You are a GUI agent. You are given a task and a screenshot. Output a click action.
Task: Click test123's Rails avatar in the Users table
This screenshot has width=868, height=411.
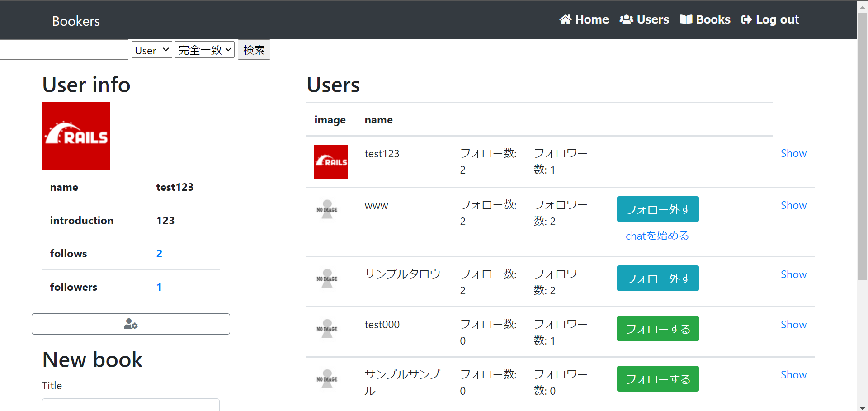click(x=331, y=161)
